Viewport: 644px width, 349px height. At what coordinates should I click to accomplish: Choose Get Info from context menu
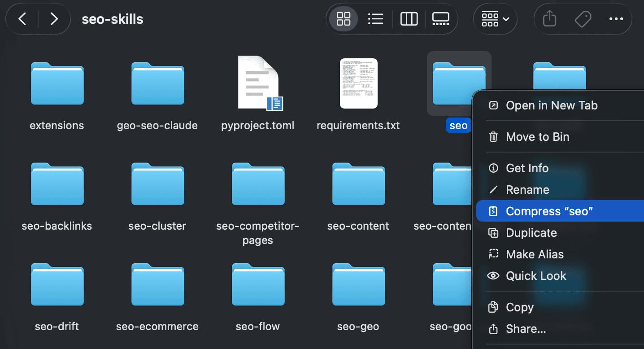[560, 168]
